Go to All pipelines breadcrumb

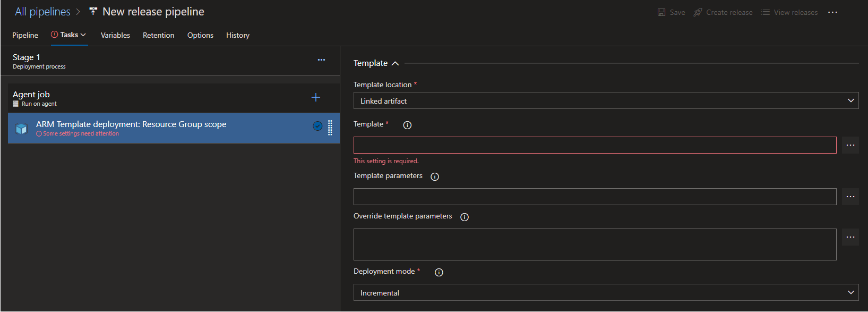click(x=42, y=12)
